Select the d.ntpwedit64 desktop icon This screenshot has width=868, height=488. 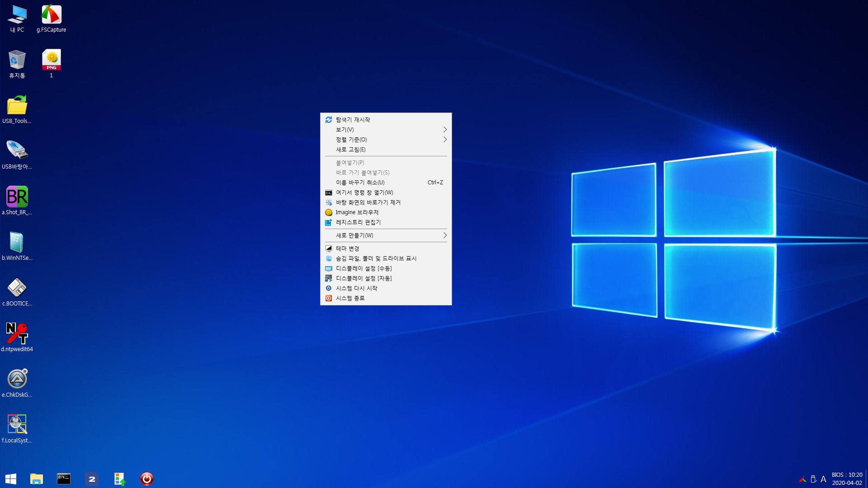click(x=17, y=338)
